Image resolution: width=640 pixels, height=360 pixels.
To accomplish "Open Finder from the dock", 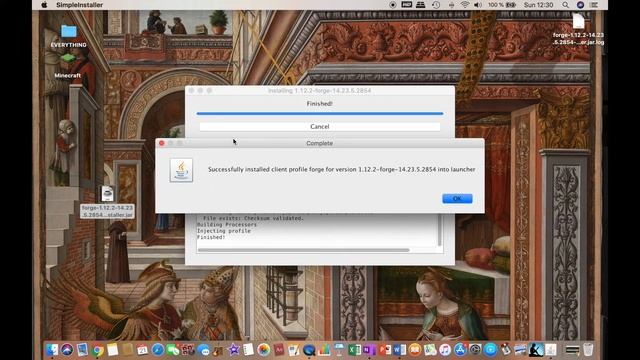I will (x=52, y=349).
